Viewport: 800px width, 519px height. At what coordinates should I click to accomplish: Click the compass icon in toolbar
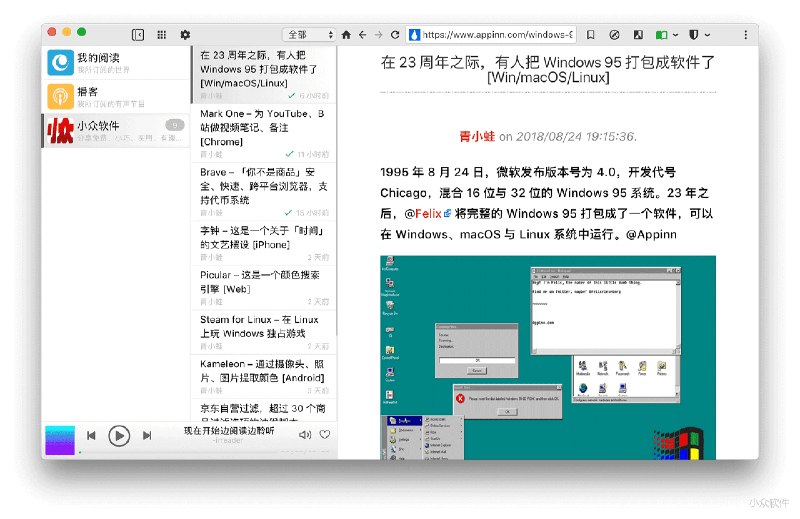pyautogui.click(x=614, y=34)
